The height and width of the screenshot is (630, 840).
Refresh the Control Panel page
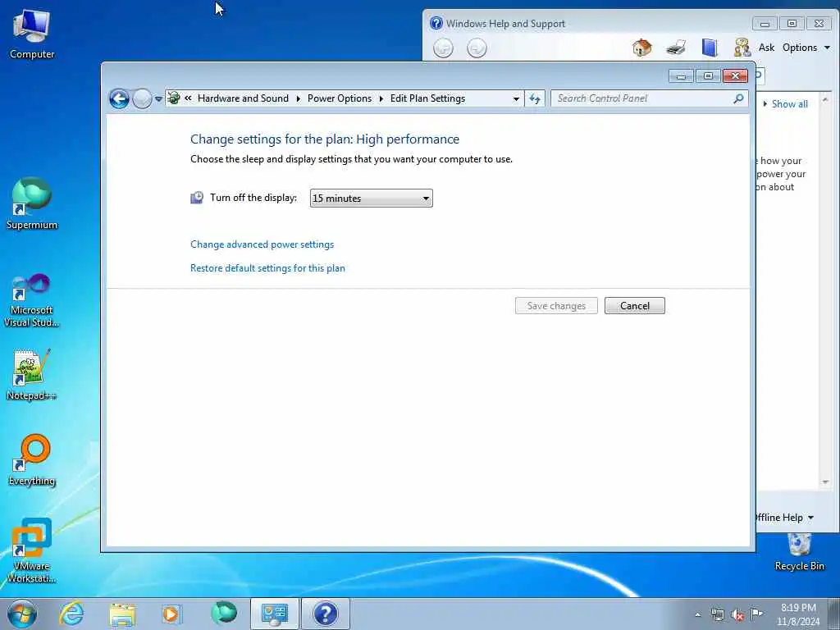[x=535, y=98]
